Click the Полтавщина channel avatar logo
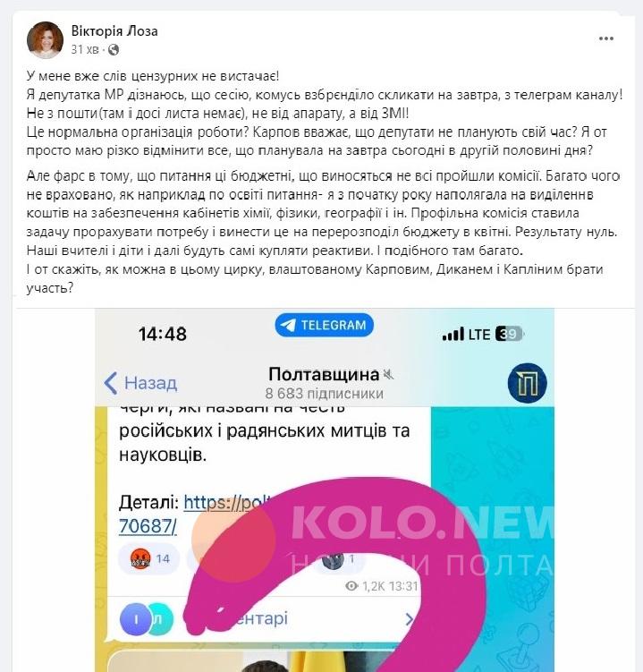This screenshot has width=643, height=672. (527, 383)
